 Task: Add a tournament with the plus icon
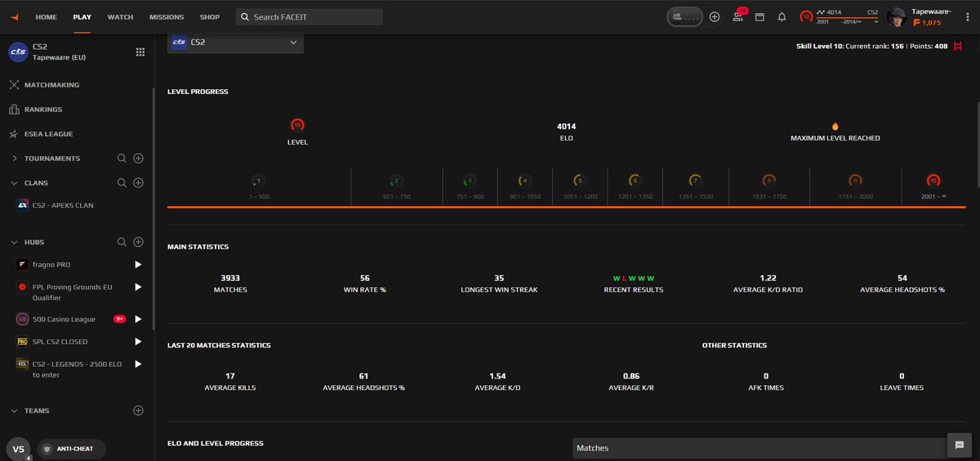(x=139, y=159)
